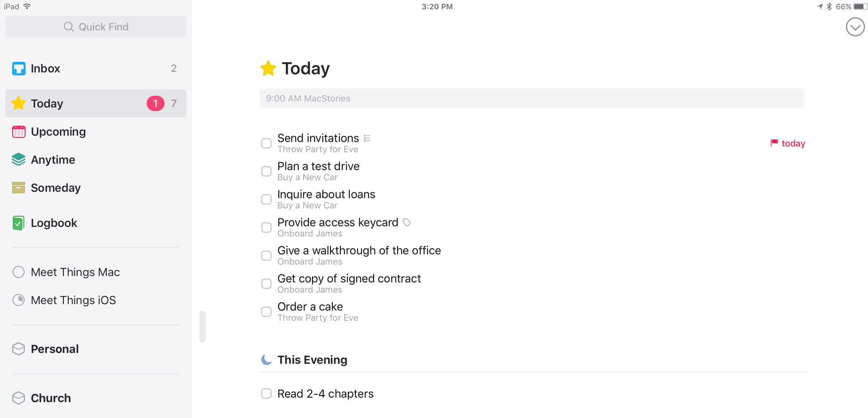Open the Inbox tray icon
Screen dimensions: 868x418
tap(18, 69)
